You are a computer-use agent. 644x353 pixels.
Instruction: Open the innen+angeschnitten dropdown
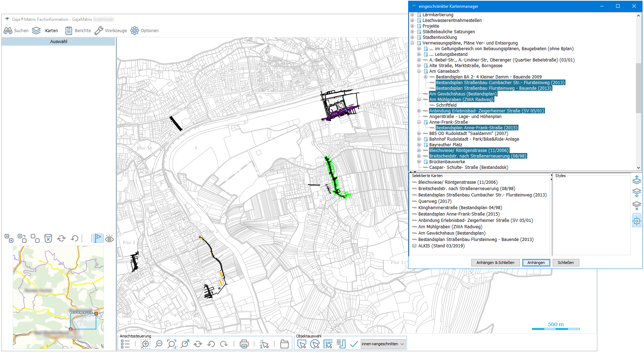pyautogui.click(x=383, y=344)
